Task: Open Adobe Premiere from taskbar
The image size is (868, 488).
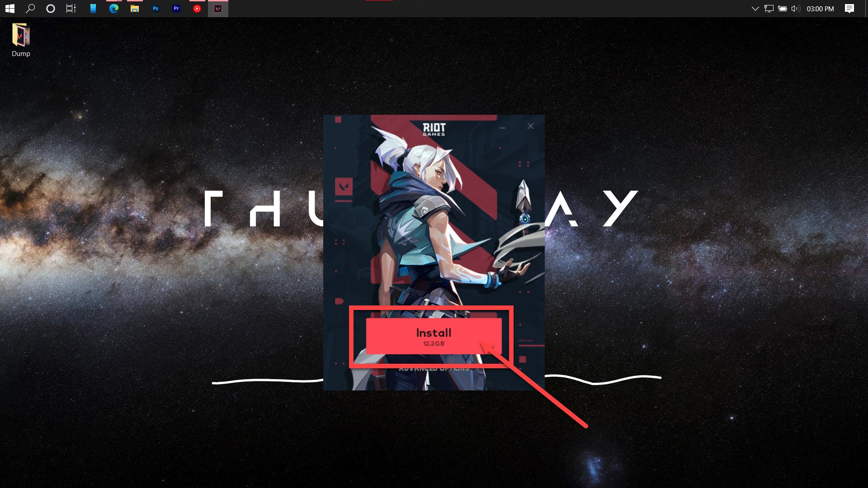Action: pos(176,8)
